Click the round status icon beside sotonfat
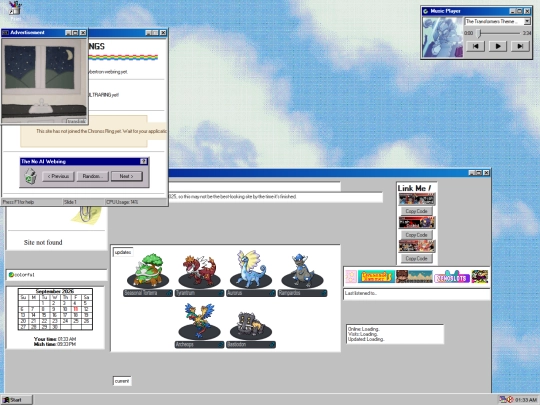 coord(11,275)
